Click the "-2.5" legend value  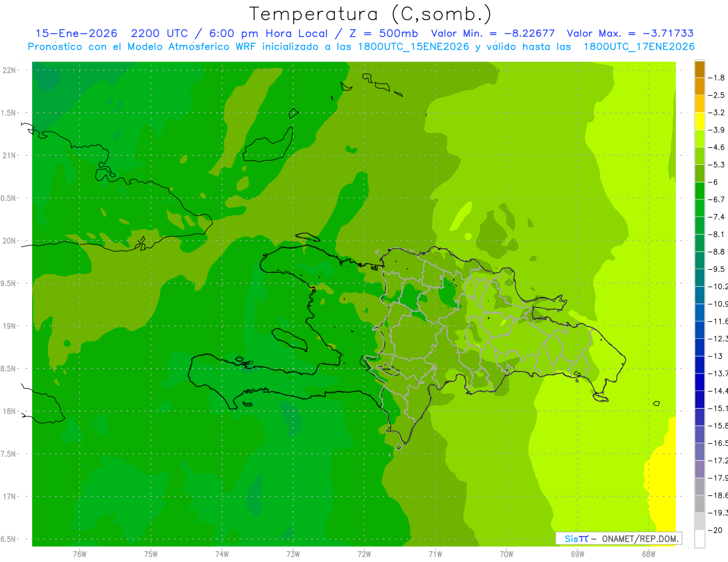pos(717,95)
